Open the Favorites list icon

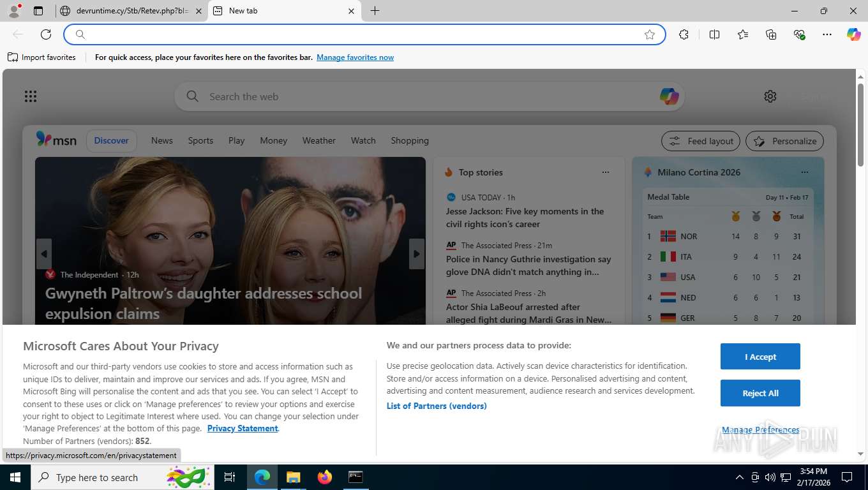pyautogui.click(x=743, y=34)
